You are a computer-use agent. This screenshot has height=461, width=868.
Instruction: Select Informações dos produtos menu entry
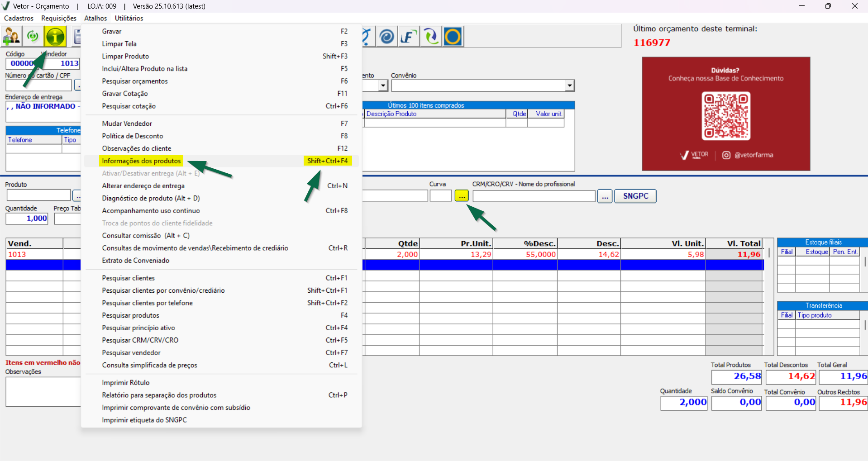click(x=141, y=161)
